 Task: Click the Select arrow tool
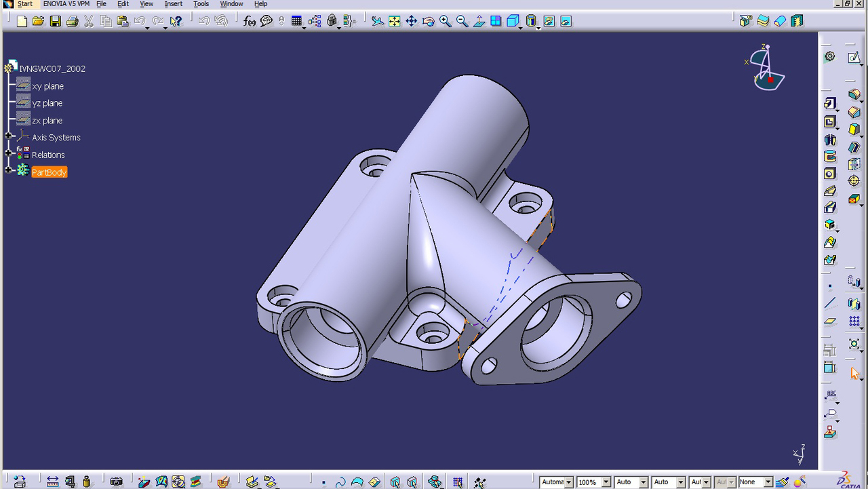pyautogui.click(x=854, y=373)
